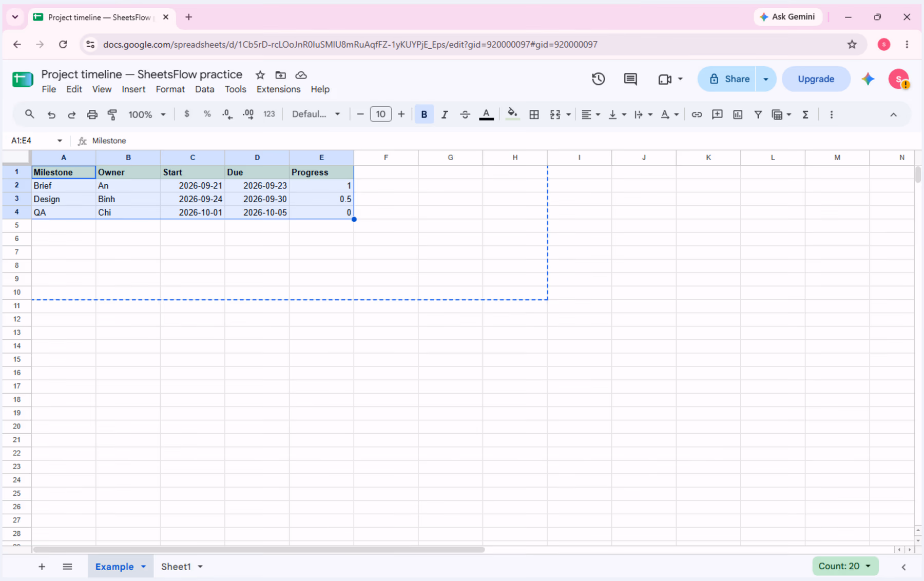
Task: Click the font size field showing 10
Action: click(380, 114)
